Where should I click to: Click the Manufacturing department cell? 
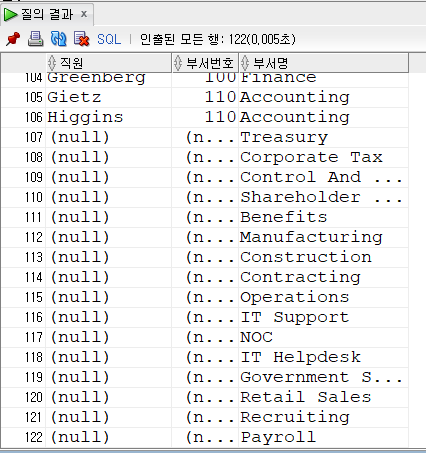[x=323, y=237]
